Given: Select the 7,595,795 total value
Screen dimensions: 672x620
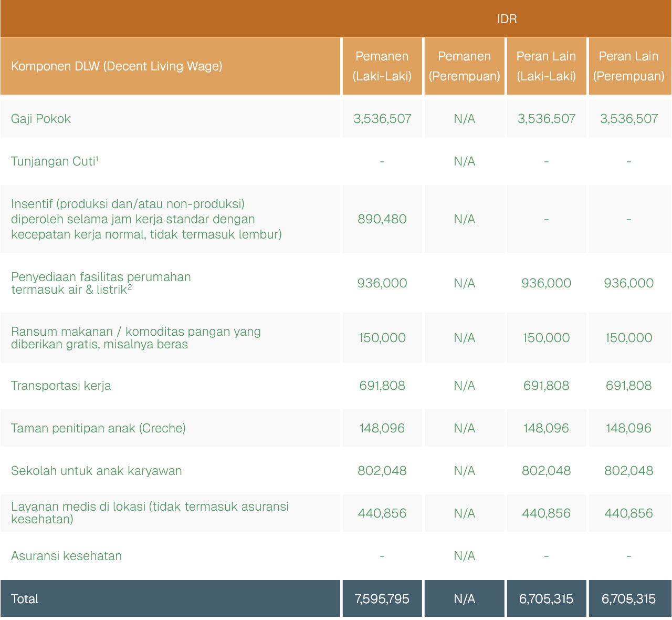Looking at the screenshot, I should (x=382, y=599).
